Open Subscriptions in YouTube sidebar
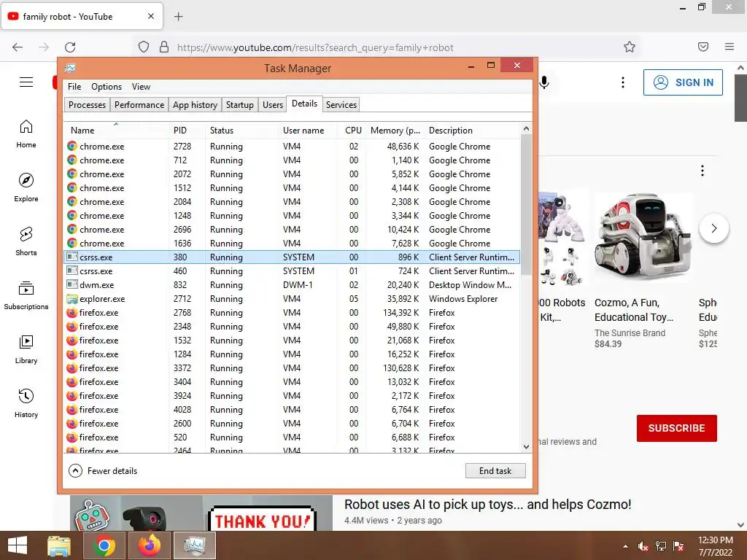The width and height of the screenshot is (747, 560). click(26, 295)
